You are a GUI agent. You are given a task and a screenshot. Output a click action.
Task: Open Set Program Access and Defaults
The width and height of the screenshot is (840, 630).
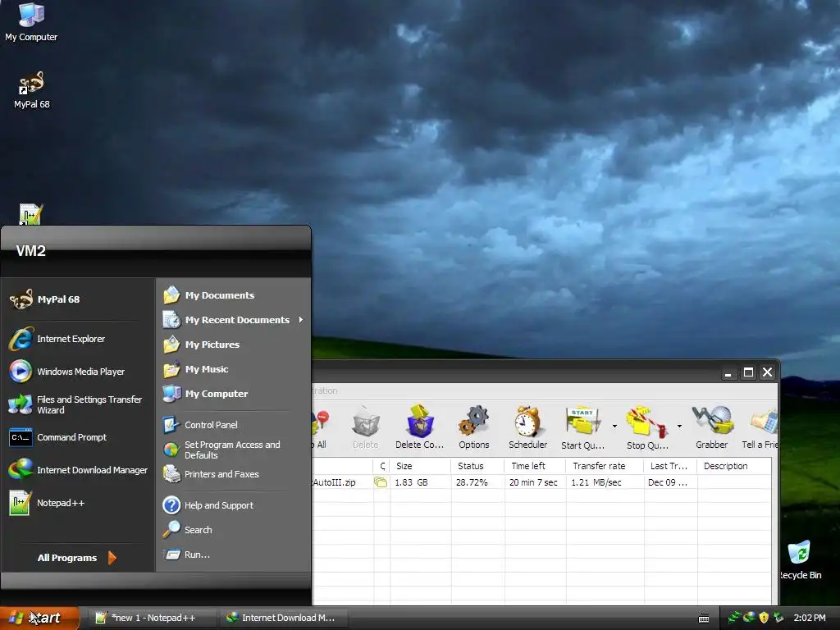point(234,450)
